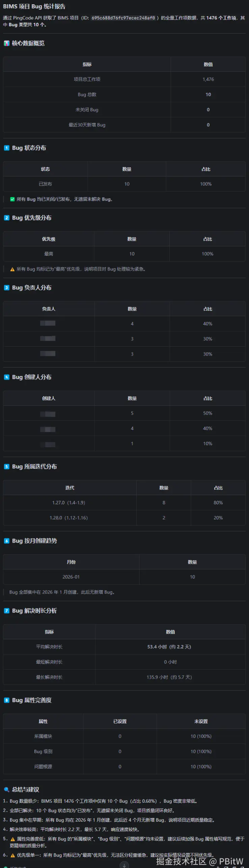Click the number 1 icon before Bug 状态分布
Image resolution: width=249 pixels, height=868 pixels.
(x=6, y=148)
